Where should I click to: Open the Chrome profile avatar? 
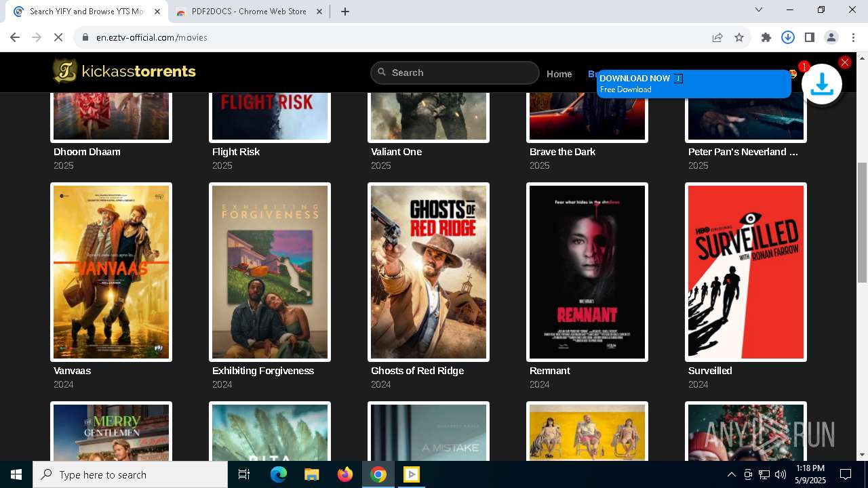tap(831, 37)
